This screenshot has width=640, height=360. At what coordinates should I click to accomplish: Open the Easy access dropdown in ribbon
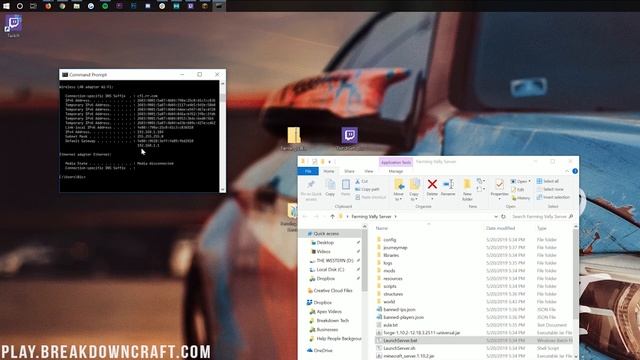(x=481, y=189)
